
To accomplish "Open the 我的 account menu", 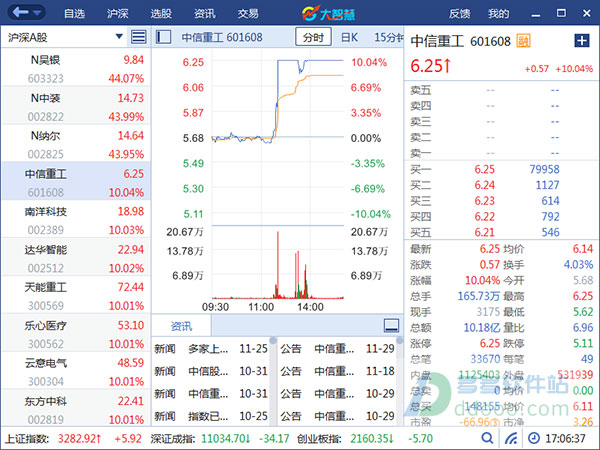I will pos(499,14).
